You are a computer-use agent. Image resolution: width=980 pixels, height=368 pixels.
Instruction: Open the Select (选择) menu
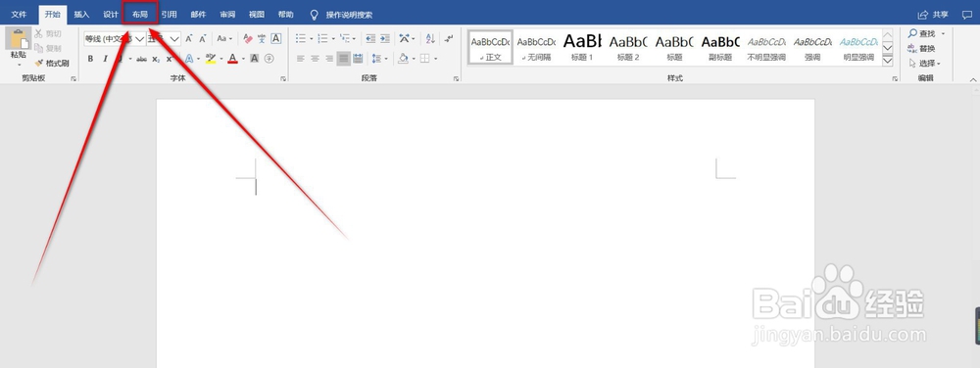click(x=924, y=63)
